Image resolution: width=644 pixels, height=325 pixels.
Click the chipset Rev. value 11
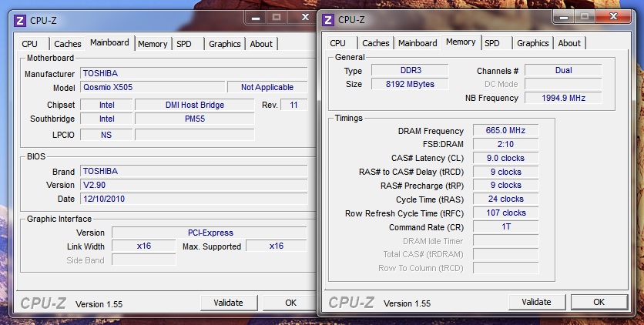coord(293,105)
